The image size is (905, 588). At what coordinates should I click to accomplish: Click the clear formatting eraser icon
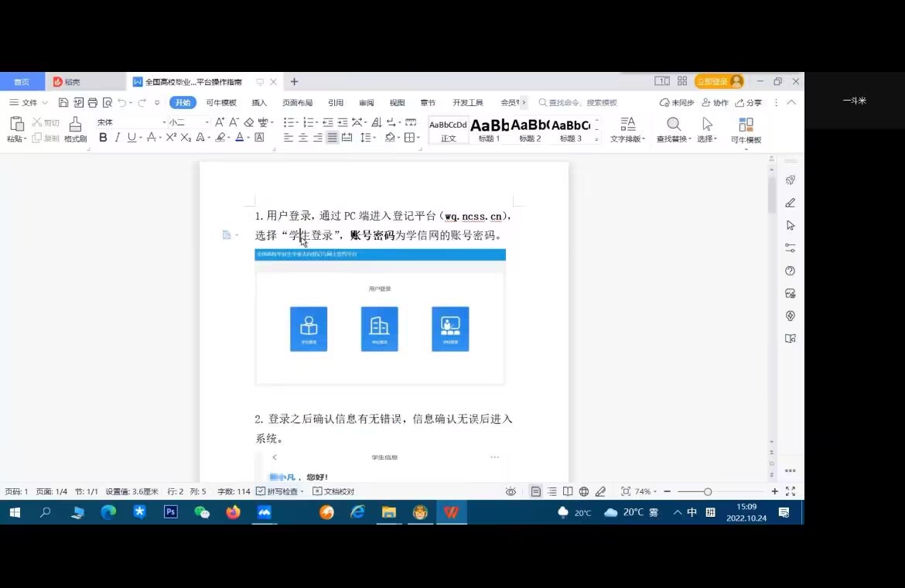(x=249, y=122)
